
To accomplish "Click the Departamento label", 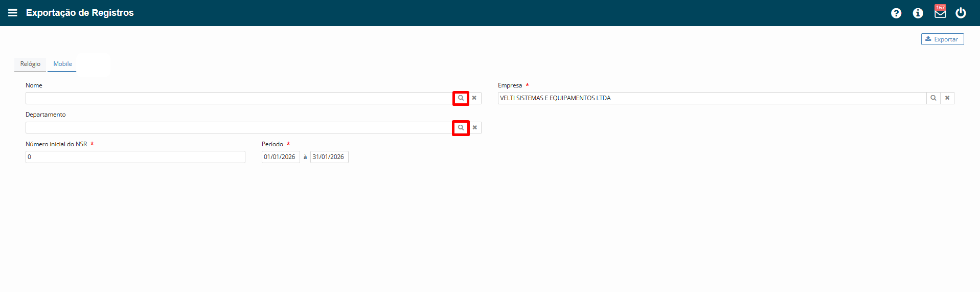I will (x=45, y=115).
